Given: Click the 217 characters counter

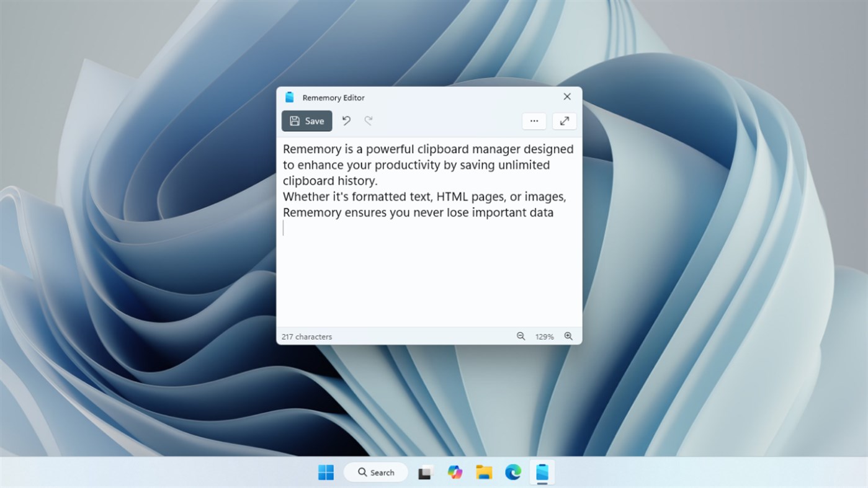Looking at the screenshot, I should 306,336.
